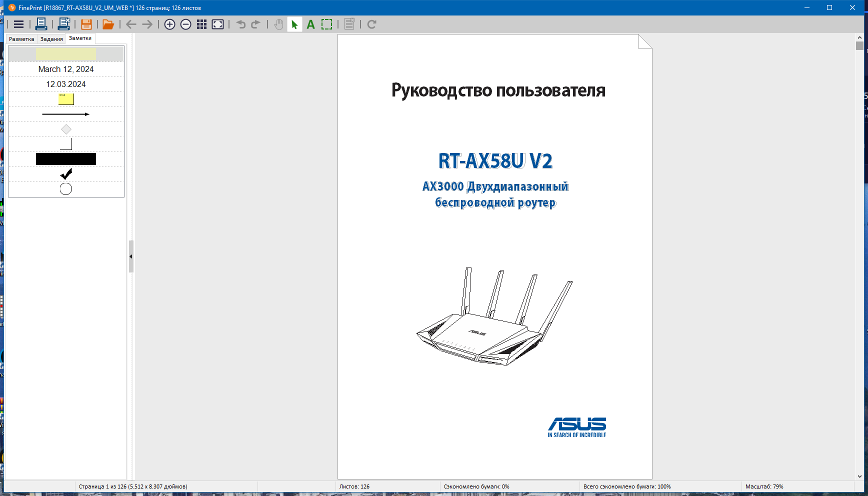Zoom out with the minus icon
868x496 pixels.
pyautogui.click(x=186, y=24)
